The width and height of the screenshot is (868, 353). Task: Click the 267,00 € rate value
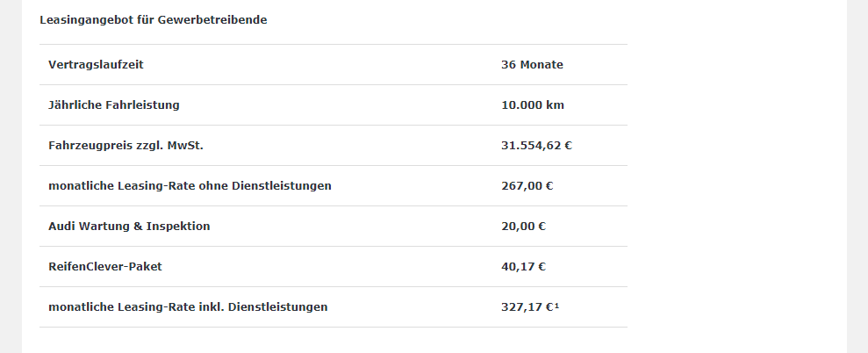tap(527, 186)
